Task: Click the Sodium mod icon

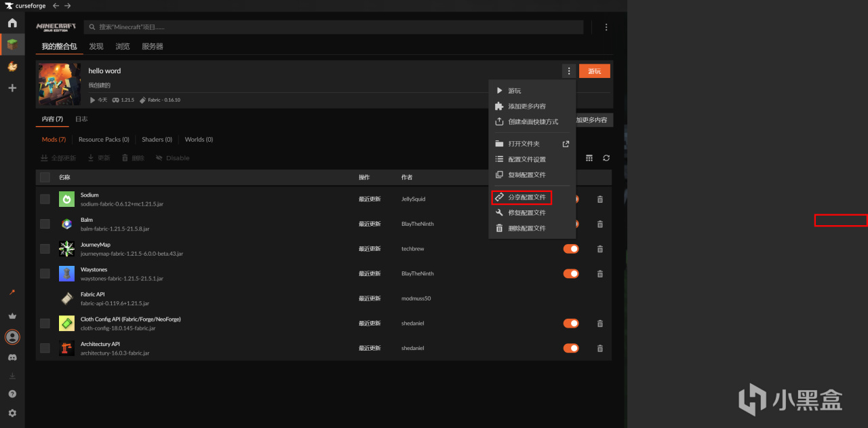Action: [66, 199]
